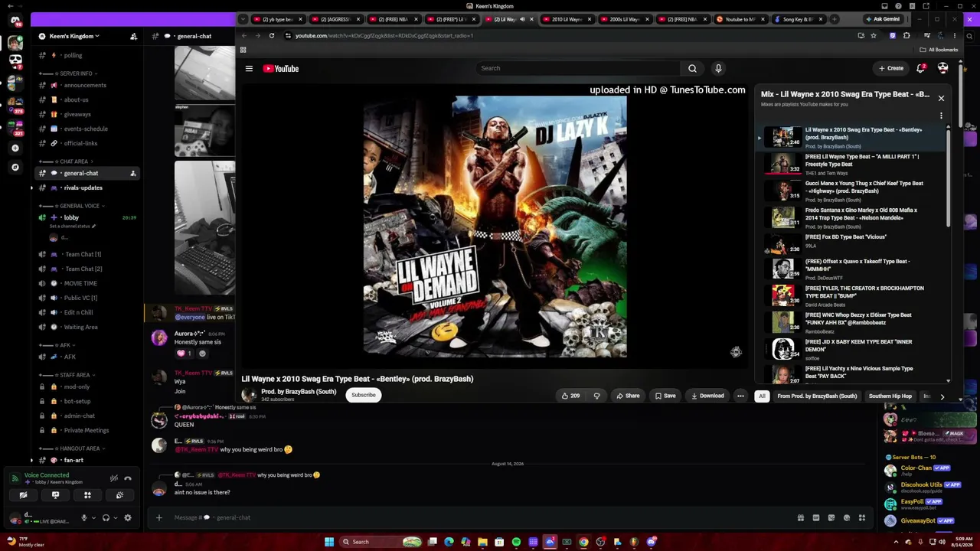This screenshot has width=980, height=551.
Task: Open YouTube notifications bell
Action: 921,68
